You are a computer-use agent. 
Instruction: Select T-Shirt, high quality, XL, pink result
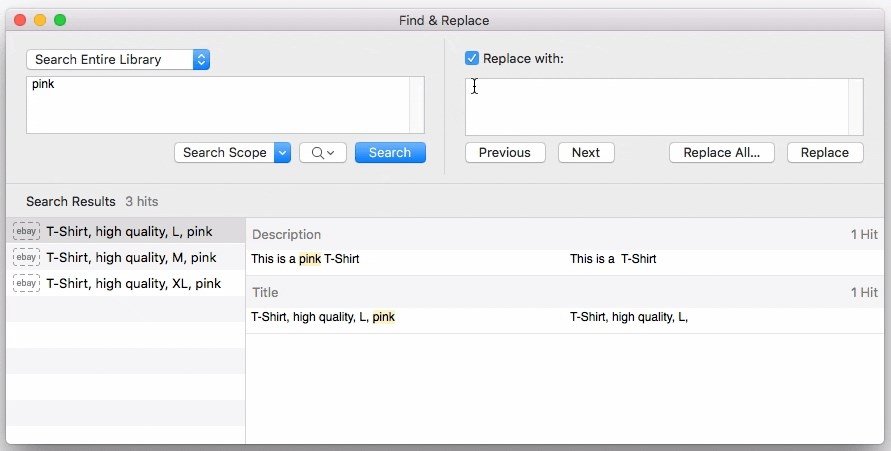(126, 283)
